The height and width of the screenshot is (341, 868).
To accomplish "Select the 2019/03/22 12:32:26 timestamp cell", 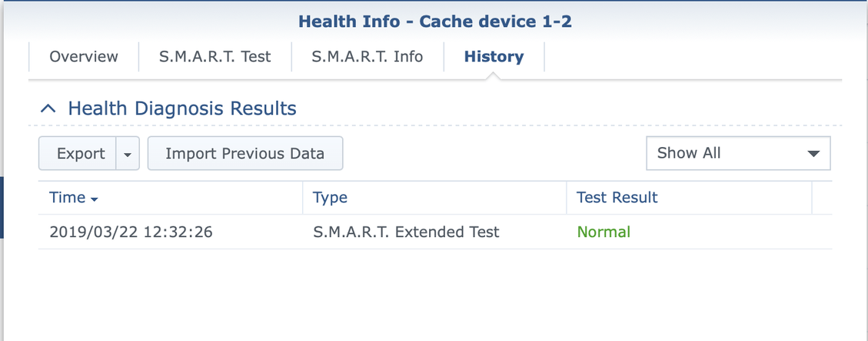I will coord(131,232).
